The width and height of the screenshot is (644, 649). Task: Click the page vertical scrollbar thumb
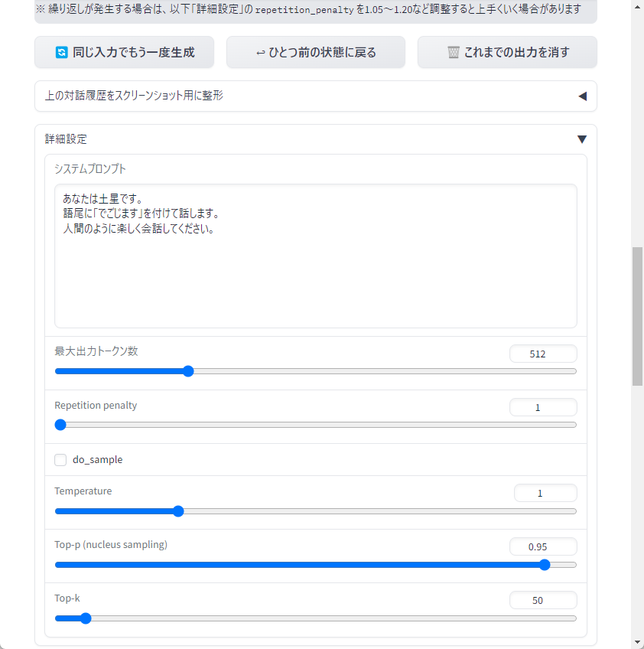(x=637, y=316)
